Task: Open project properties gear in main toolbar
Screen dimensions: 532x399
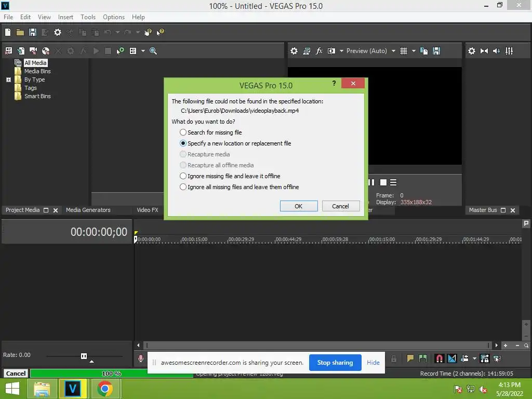Action: (58, 32)
